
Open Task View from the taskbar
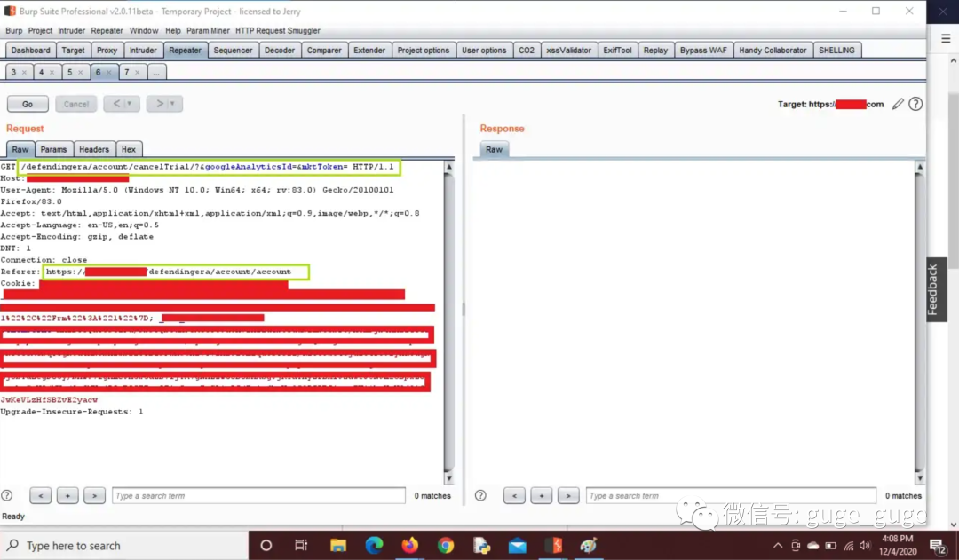(x=301, y=545)
